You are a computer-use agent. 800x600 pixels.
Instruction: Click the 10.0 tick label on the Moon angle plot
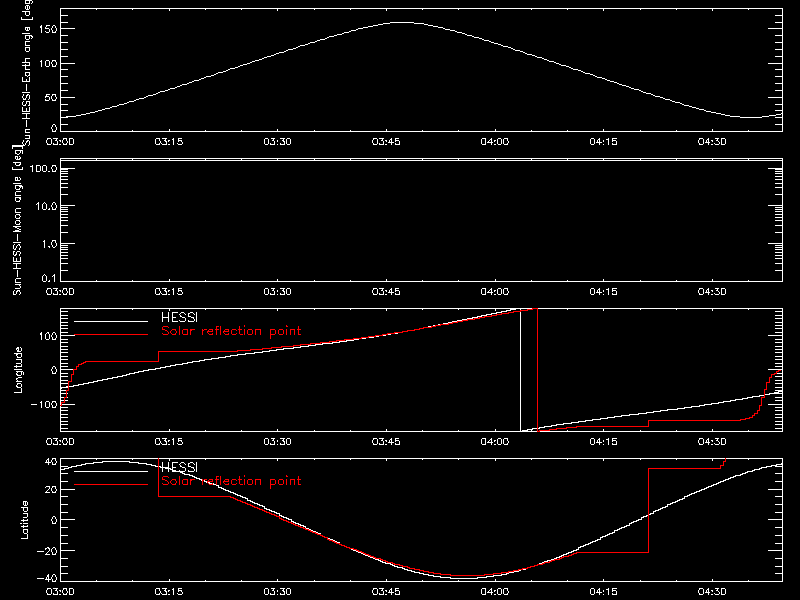pyautogui.click(x=46, y=206)
